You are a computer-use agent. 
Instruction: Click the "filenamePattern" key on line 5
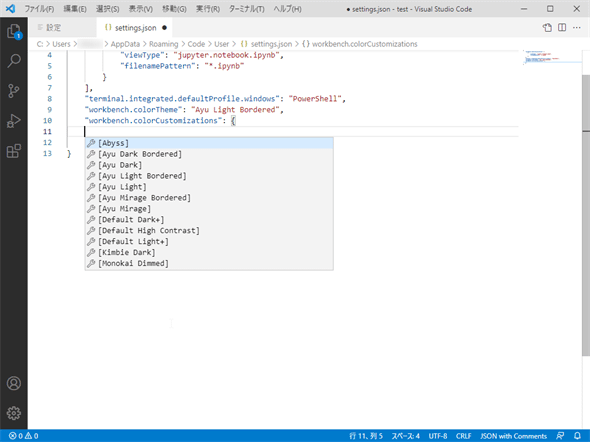[x=158, y=66]
